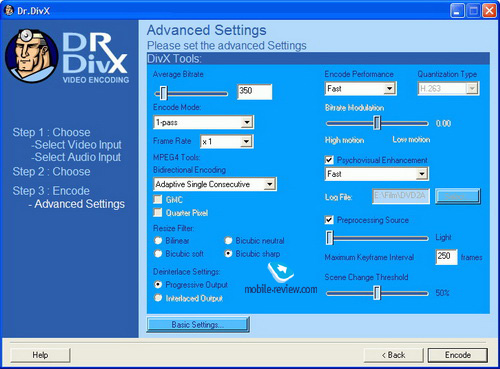Click the Help button
This screenshot has height=369, width=500.
point(40,355)
